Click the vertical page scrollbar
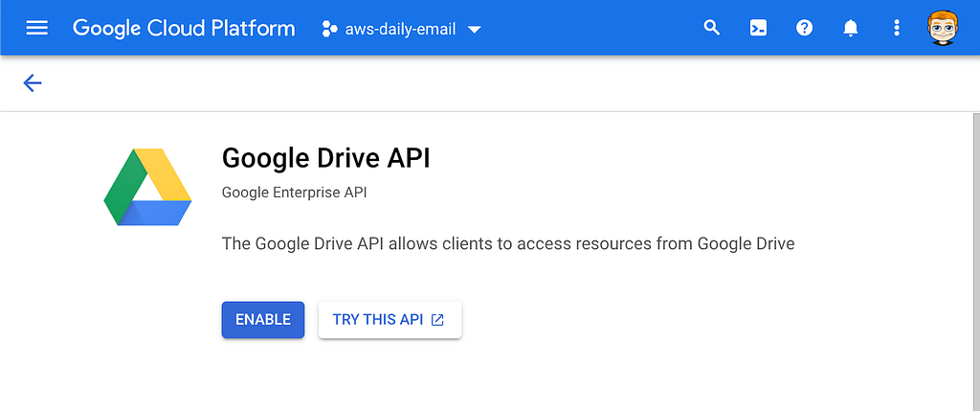The image size is (980, 411). pos(977,262)
